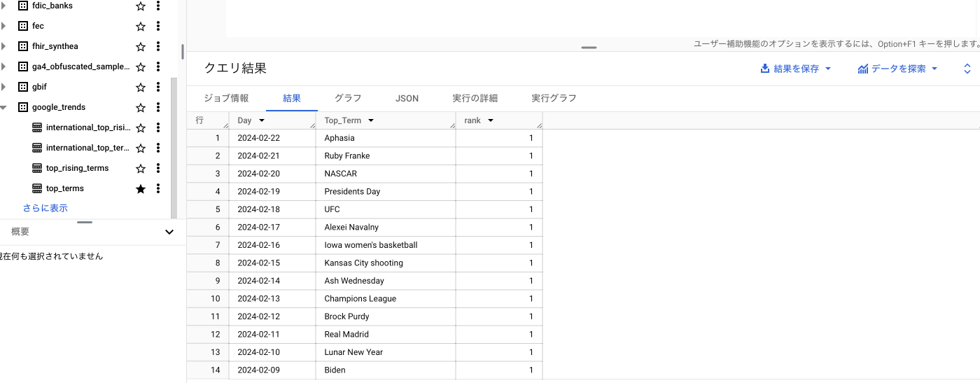Open the international_top_rising table
Image resolution: width=980 pixels, height=383 pixels.
tap(88, 127)
